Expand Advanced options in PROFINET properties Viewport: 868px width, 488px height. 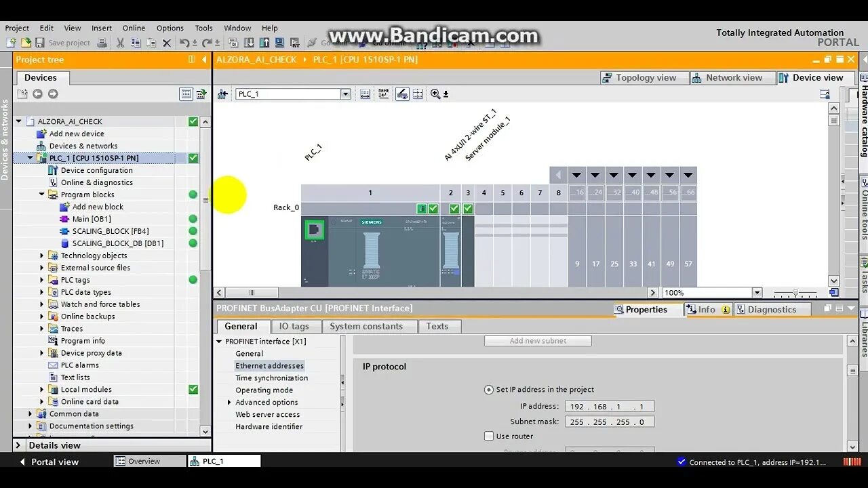pos(229,403)
